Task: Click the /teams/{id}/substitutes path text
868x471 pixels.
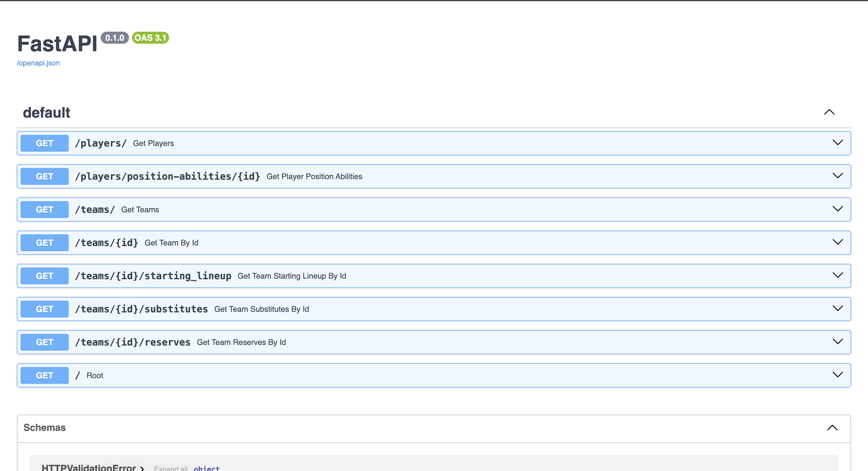Action: [x=141, y=309]
